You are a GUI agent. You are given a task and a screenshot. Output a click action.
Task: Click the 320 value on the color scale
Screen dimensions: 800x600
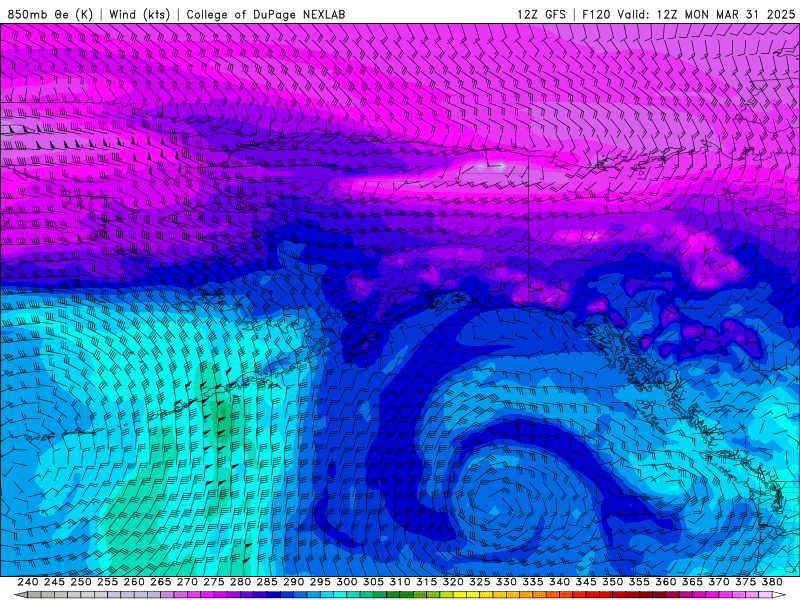coord(453,582)
